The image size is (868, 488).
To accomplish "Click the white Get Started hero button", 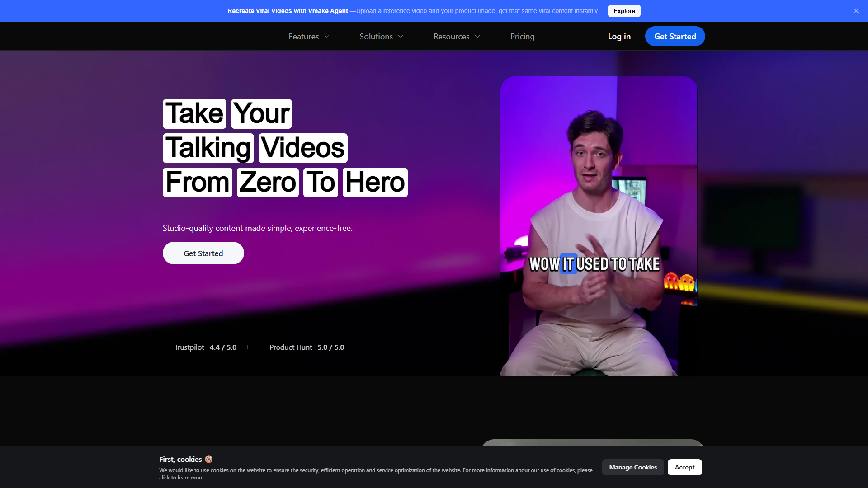I will click(x=203, y=253).
